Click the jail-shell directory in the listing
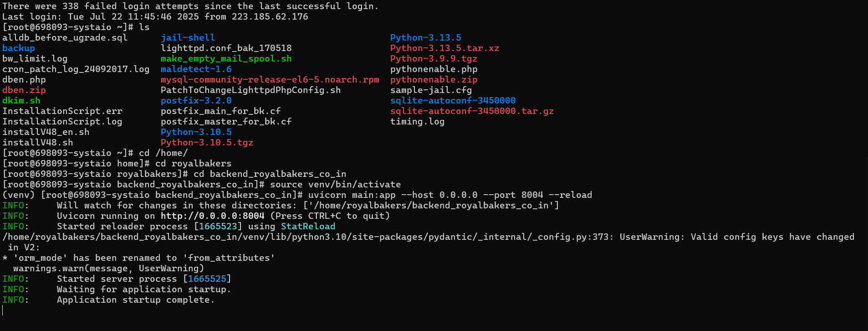The image size is (868, 331). click(188, 38)
